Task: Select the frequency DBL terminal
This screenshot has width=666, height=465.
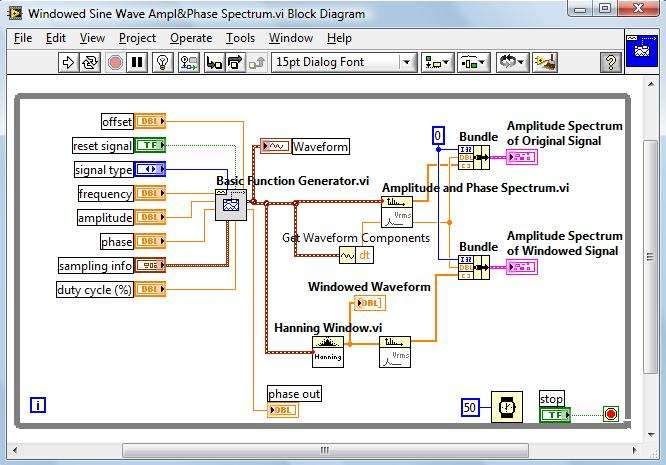Action: click(150, 193)
